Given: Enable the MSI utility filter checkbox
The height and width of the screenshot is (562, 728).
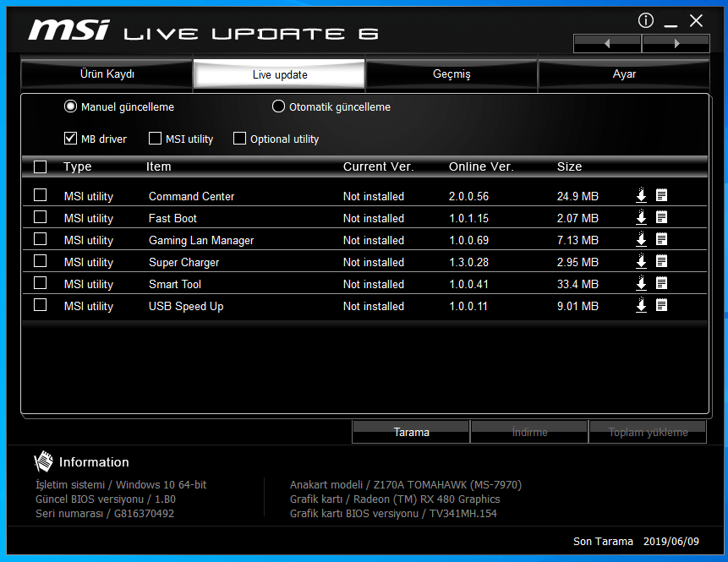Looking at the screenshot, I should tap(155, 139).
